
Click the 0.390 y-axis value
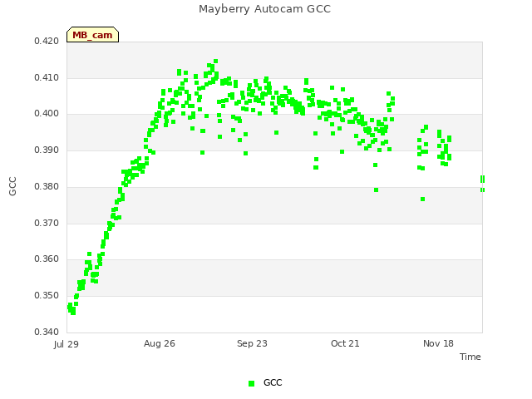(x=47, y=150)
